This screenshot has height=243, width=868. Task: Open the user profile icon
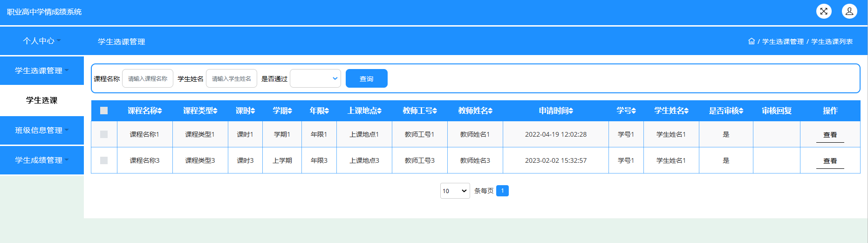coord(849,11)
